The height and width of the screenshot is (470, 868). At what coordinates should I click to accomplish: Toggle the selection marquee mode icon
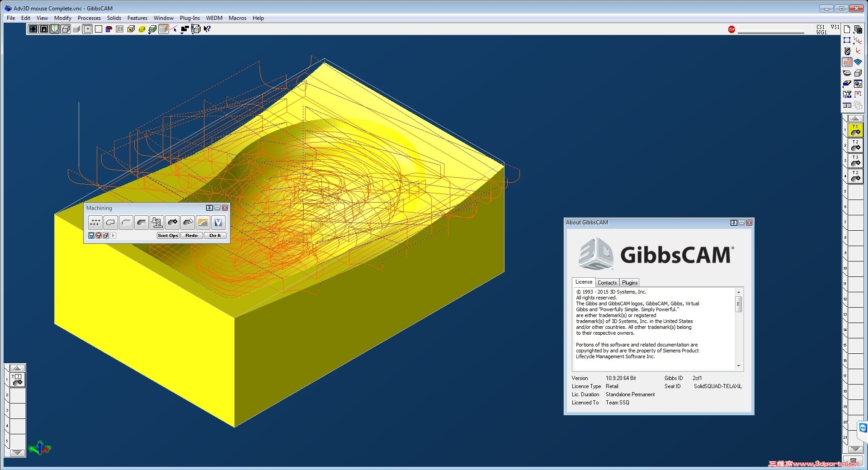pos(87,29)
